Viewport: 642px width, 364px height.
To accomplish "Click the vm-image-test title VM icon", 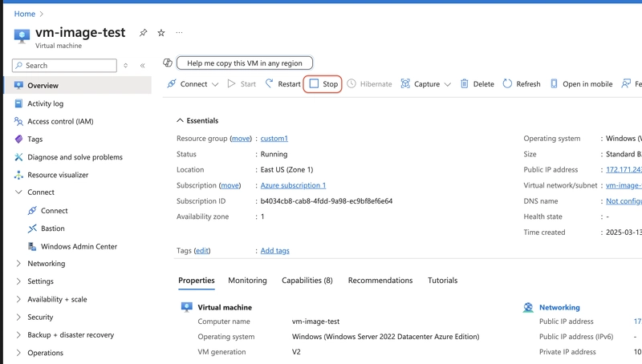I will [x=22, y=36].
